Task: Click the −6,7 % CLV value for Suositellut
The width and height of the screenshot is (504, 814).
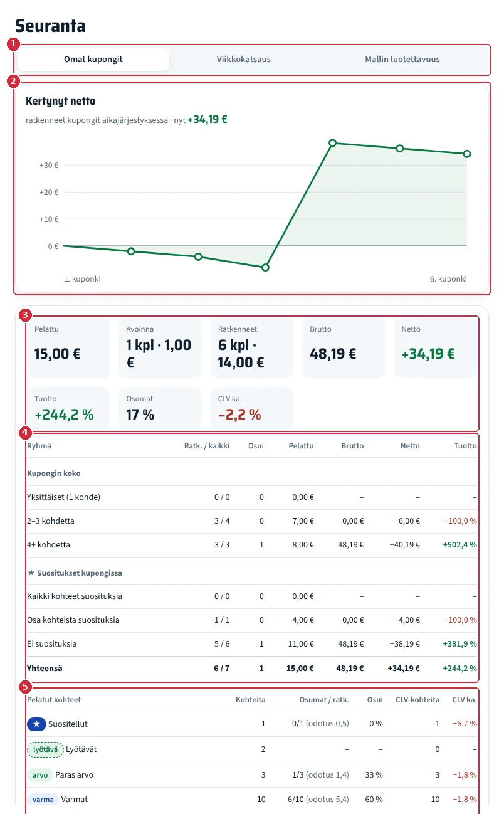Action: coord(465,724)
